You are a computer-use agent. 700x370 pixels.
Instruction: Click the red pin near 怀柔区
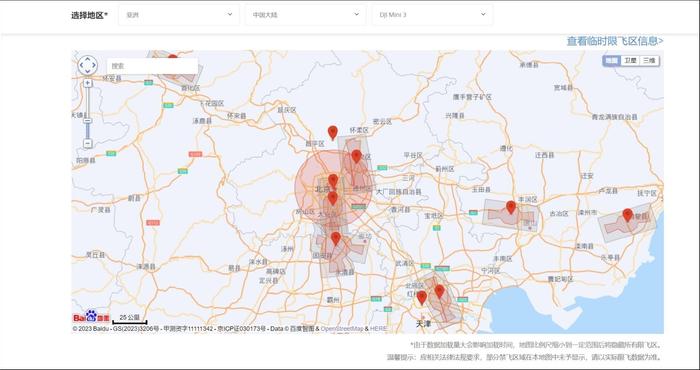(x=333, y=133)
